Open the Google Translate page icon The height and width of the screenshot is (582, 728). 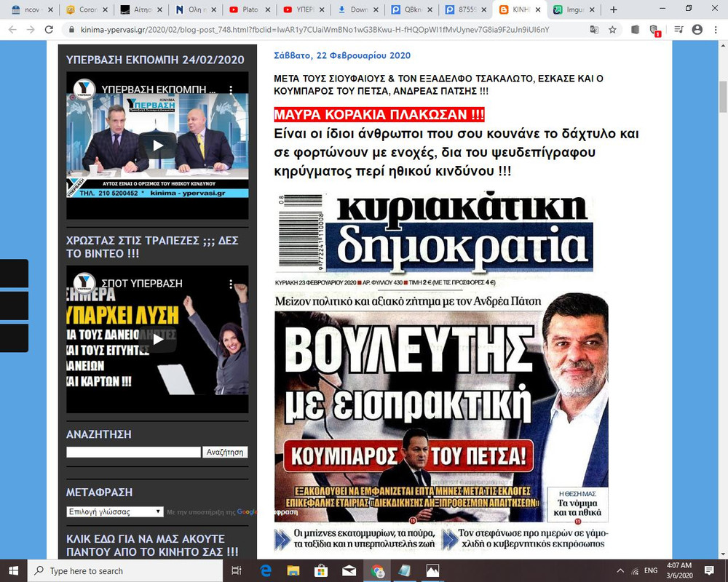(x=594, y=30)
